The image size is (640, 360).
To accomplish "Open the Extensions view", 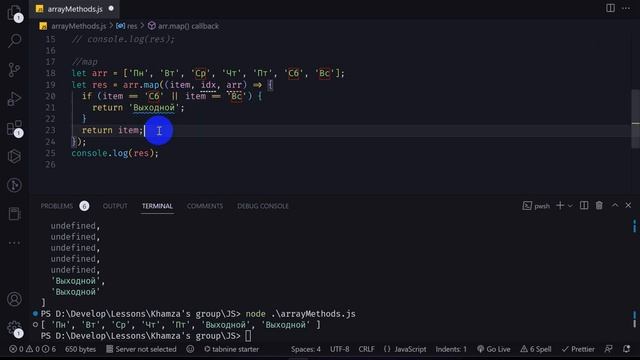I will 14,128.
